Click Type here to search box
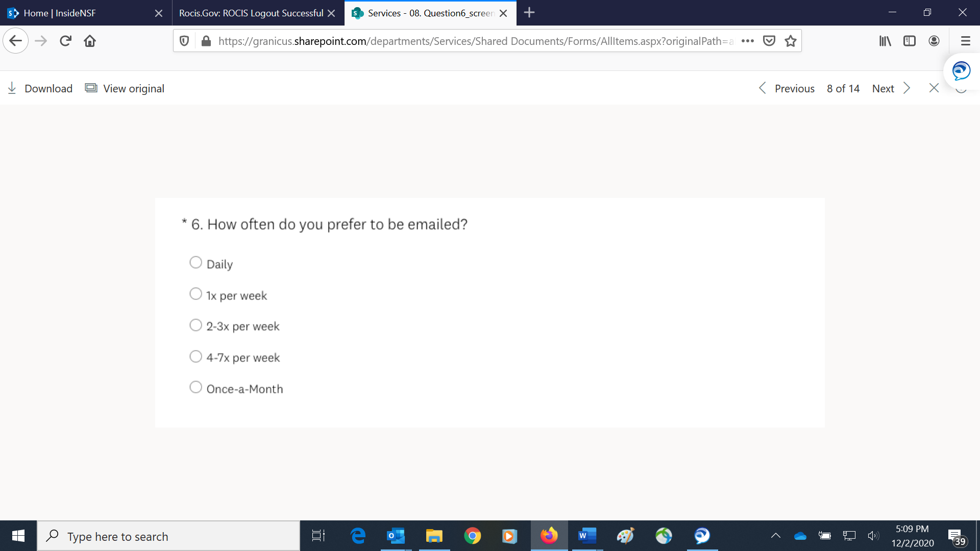Image resolution: width=980 pixels, height=551 pixels. point(168,536)
